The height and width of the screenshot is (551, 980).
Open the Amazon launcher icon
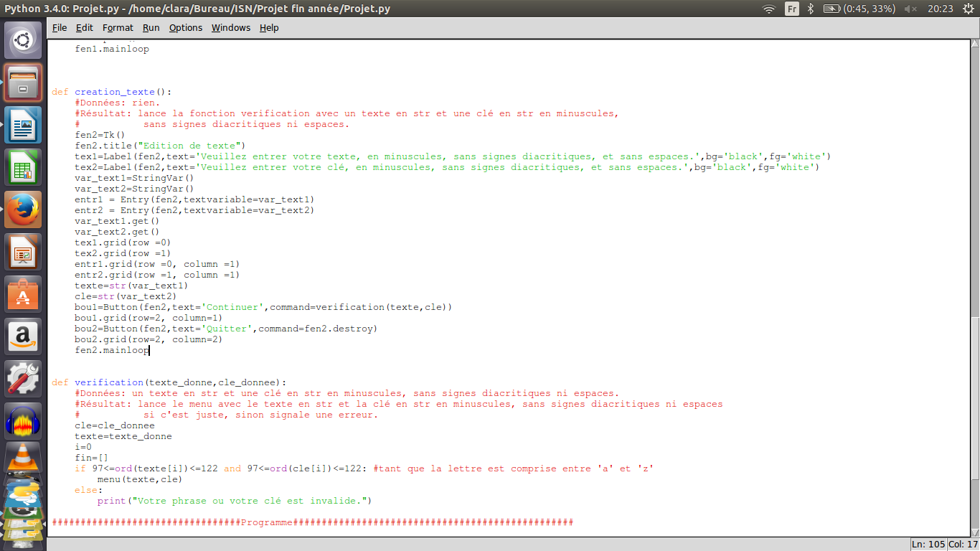pos(23,336)
